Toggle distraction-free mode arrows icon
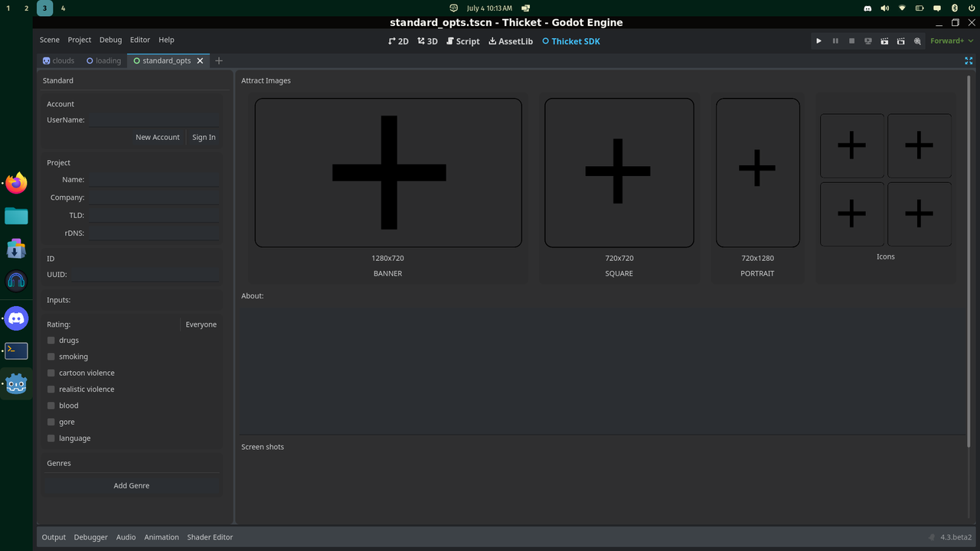Screen dimensions: 980x551 (x=969, y=60)
